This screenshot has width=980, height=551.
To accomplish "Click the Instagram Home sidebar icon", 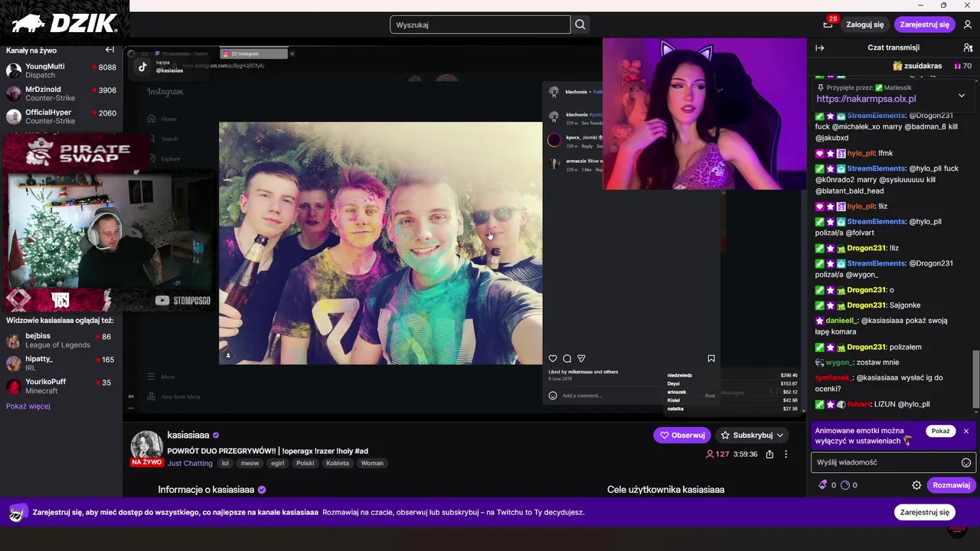I will point(152,119).
